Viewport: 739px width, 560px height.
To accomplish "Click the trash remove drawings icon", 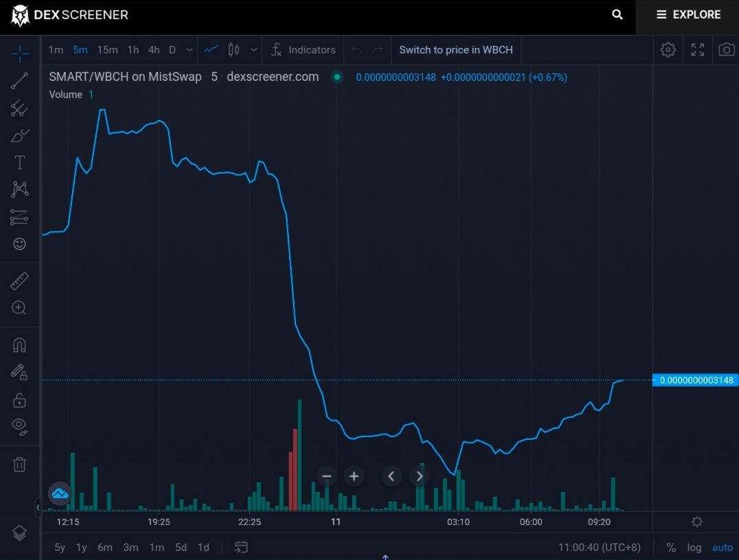I will tap(19, 465).
